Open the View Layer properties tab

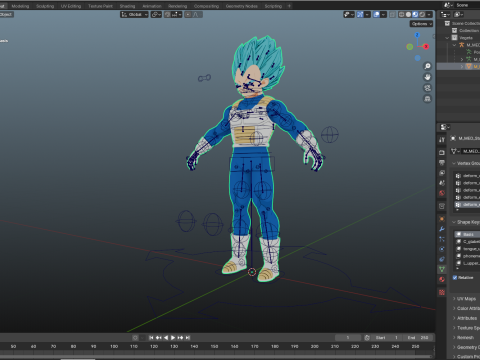pos(442,173)
